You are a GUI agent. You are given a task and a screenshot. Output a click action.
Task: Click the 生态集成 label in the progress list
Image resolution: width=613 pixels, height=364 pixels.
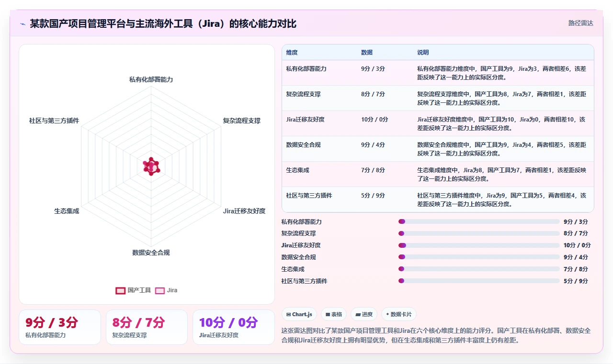(293, 269)
